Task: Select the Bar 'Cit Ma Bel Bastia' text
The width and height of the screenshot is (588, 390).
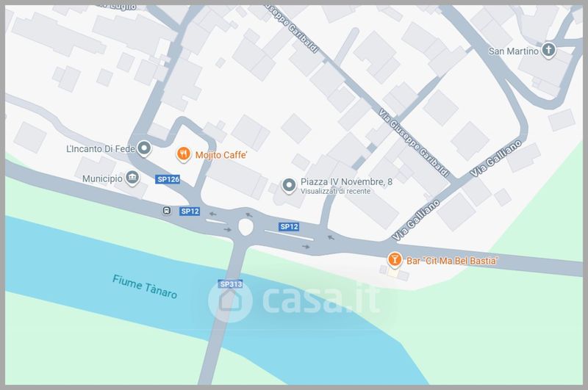Action: tap(452, 261)
